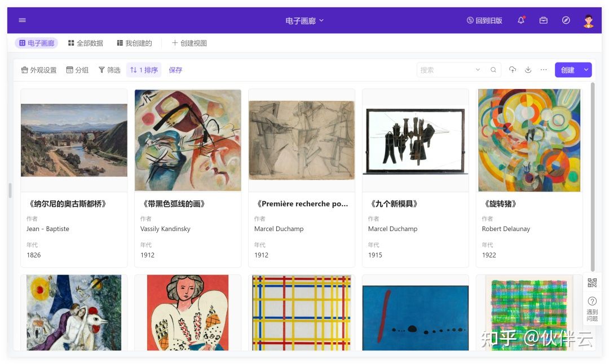Switch to the 电子画廊 view tab

(x=37, y=43)
